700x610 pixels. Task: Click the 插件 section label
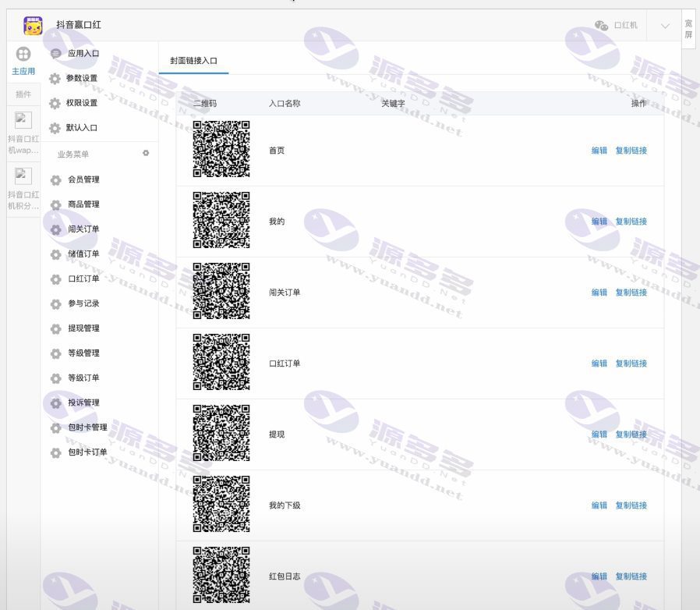pyautogui.click(x=23, y=94)
